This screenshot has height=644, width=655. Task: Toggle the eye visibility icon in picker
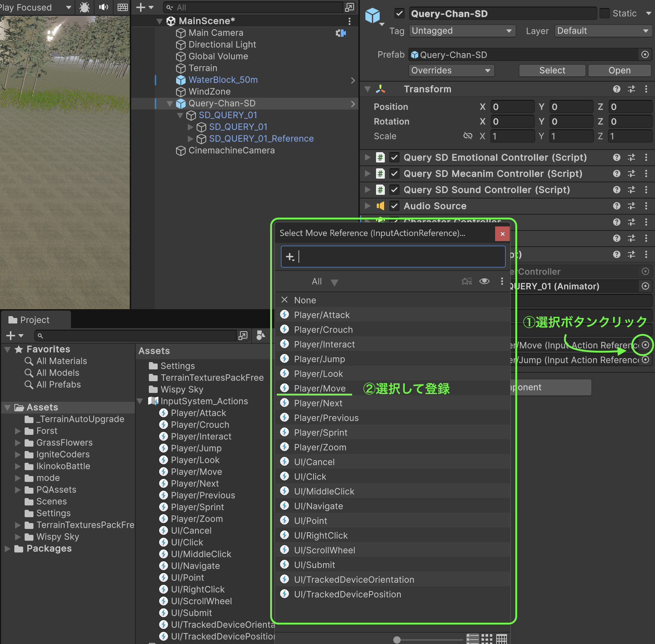pos(484,282)
